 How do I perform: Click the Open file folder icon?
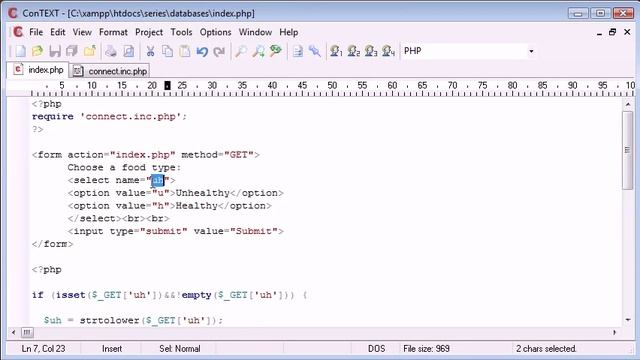(x=37, y=51)
